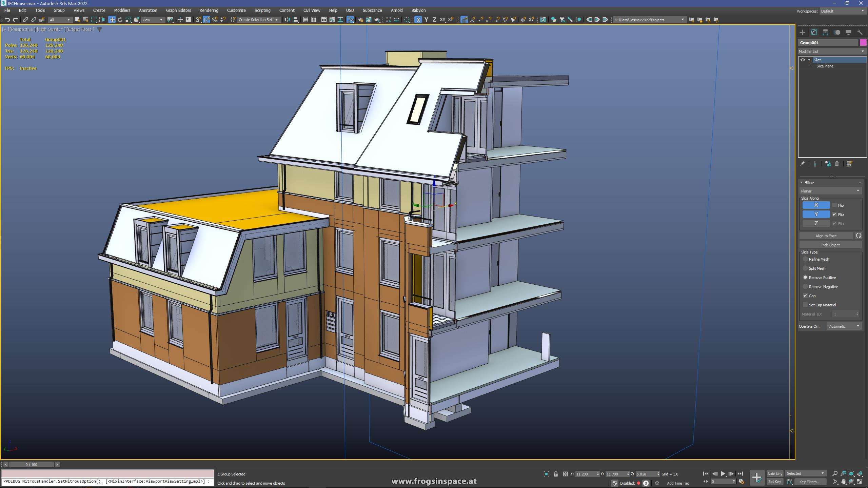Enable the Set Cap Material checkbox
This screenshot has height=488, width=868.
click(x=806, y=305)
